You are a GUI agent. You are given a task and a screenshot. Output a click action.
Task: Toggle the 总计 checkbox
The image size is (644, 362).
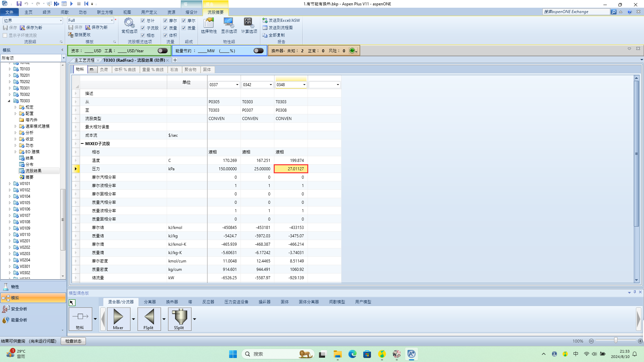[143, 20]
